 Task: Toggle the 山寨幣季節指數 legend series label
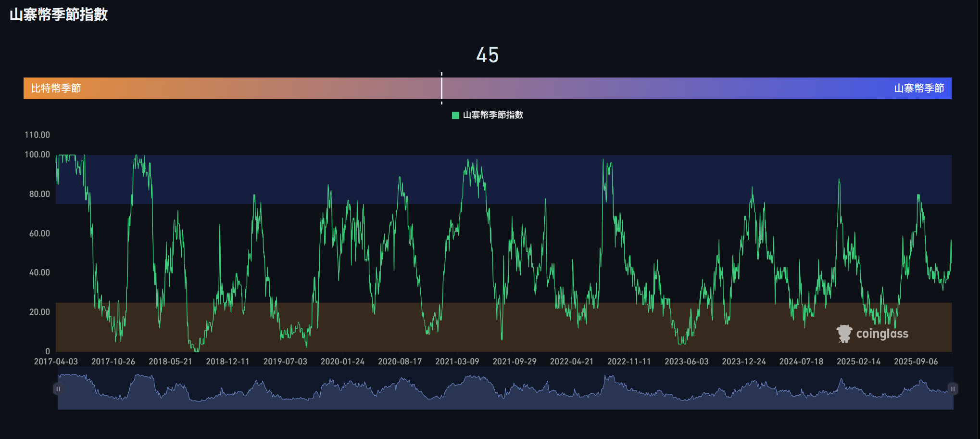[x=493, y=115]
